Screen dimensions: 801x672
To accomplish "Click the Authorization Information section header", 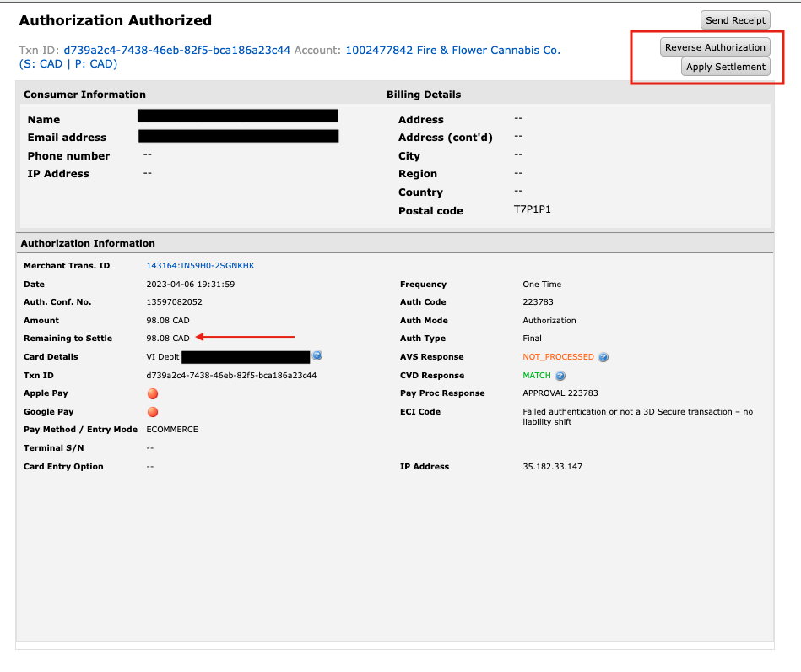I will (x=88, y=243).
